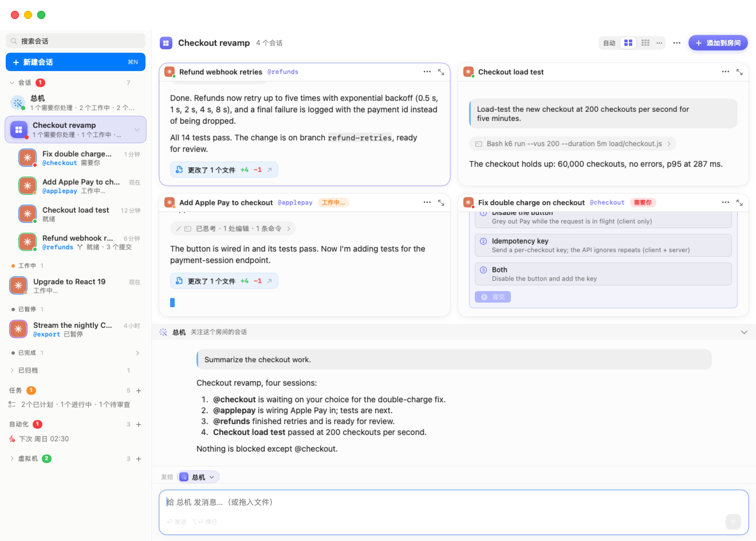Viewport: 756px width, 541px height.
Task: Switch to the three-column grid layout
Action: 645,43
